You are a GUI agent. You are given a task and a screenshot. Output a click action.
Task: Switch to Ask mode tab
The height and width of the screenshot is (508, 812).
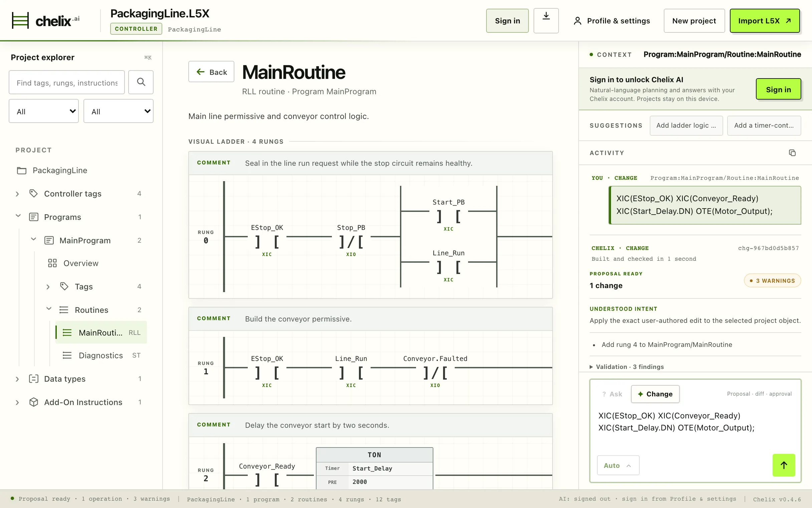point(612,394)
